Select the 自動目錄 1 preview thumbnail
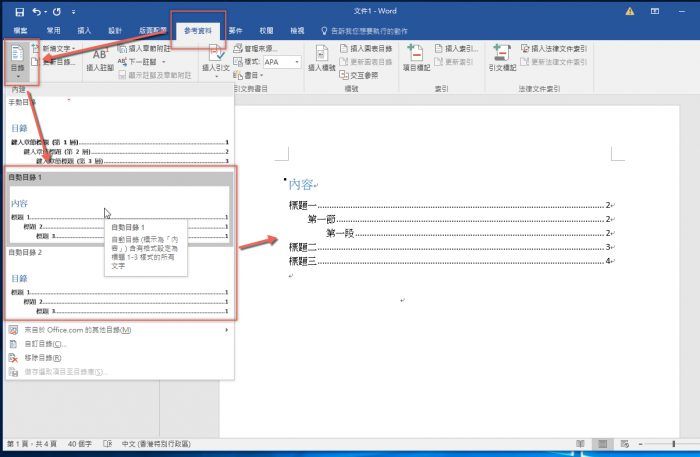 coord(119,215)
